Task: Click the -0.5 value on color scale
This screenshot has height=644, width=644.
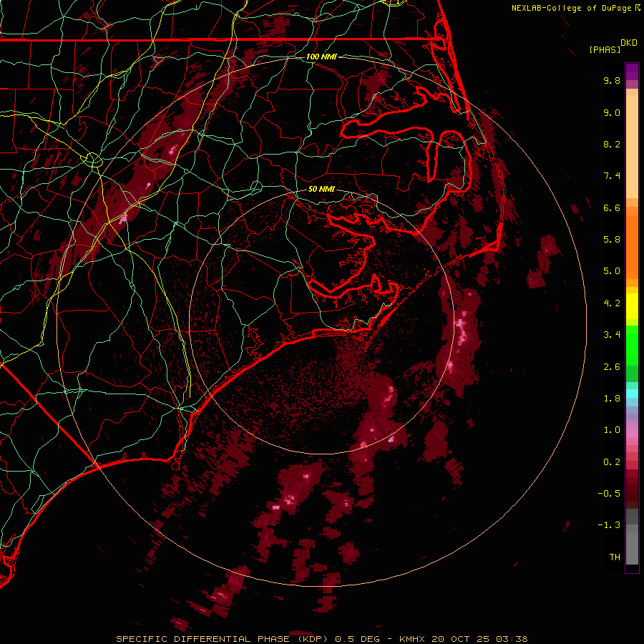Action: [x=609, y=494]
